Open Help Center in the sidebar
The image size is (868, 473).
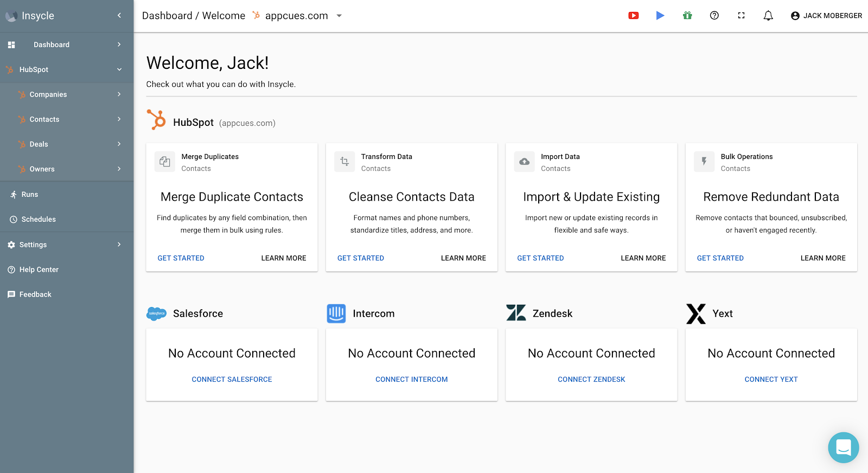(67, 270)
